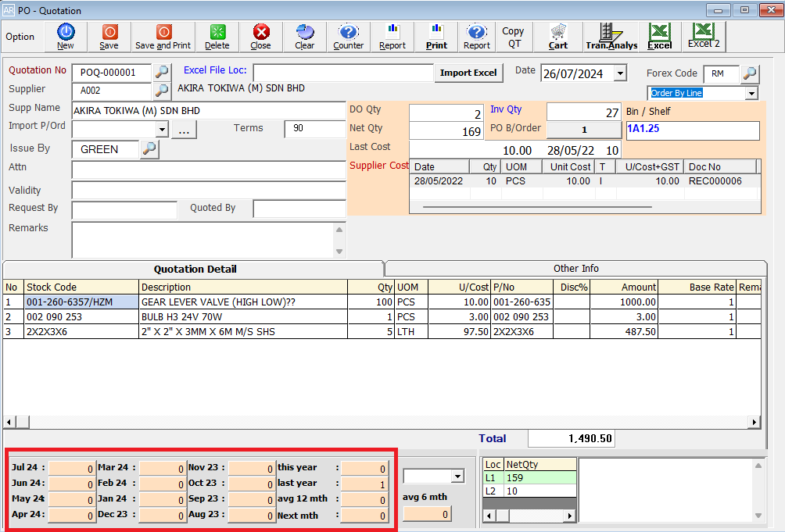785x532 pixels.
Task: Click the Excel 2 export icon
Action: [704, 37]
